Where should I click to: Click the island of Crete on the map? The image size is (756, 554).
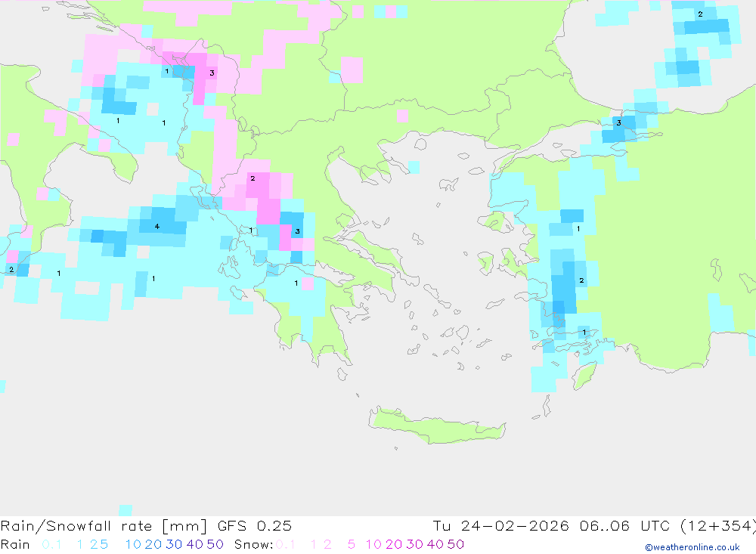(x=436, y=426)
